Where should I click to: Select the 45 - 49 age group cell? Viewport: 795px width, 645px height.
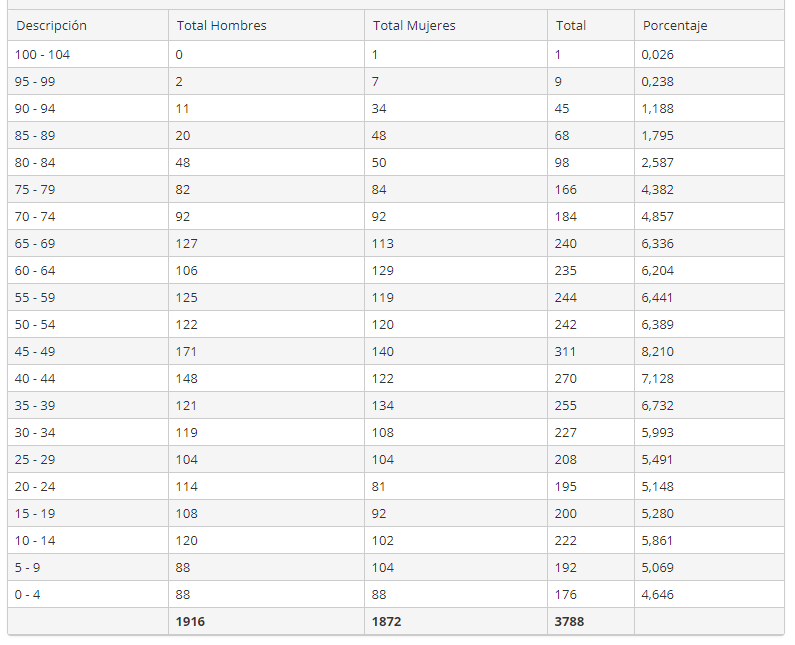pyautogui.click(x=36, y=352)
